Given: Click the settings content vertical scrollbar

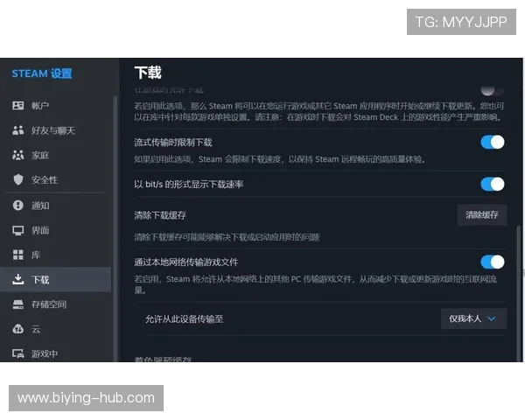Looking at the screenshot, I should pyautogui.click(x=519, y=293).
